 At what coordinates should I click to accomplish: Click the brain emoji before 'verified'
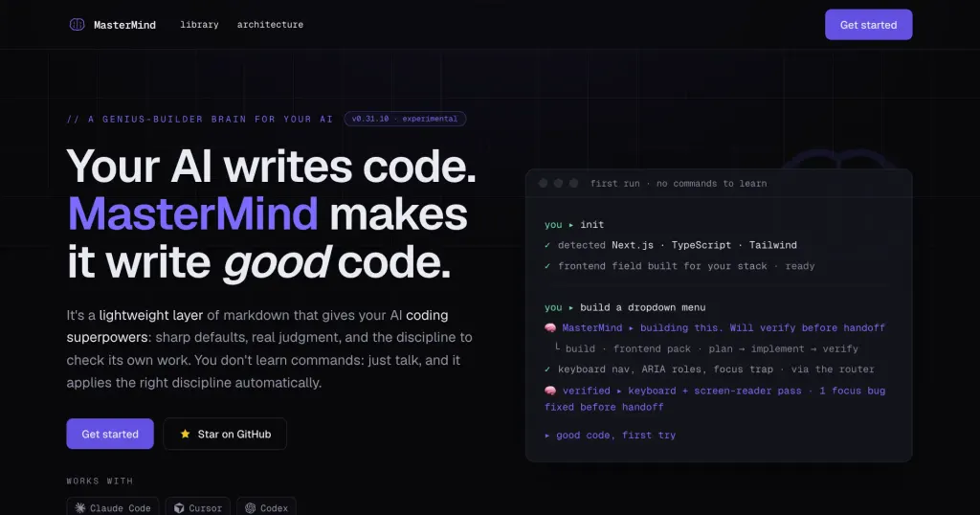pos(550,391)
